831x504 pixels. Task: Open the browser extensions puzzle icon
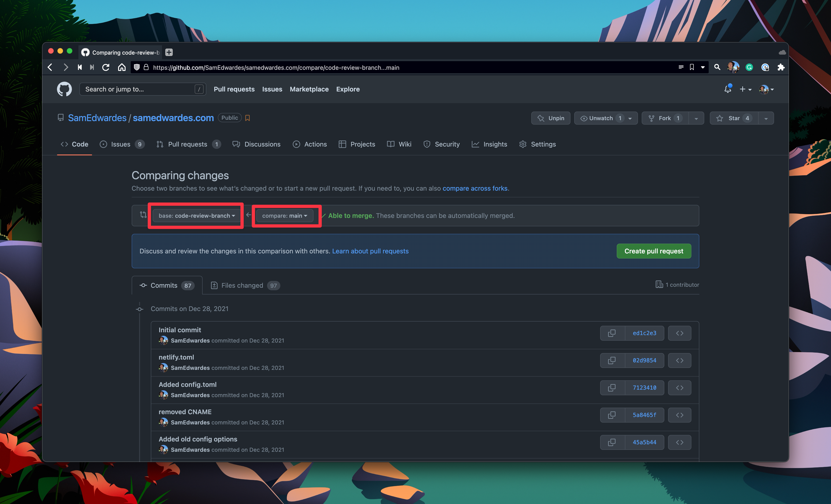[781, 67]
